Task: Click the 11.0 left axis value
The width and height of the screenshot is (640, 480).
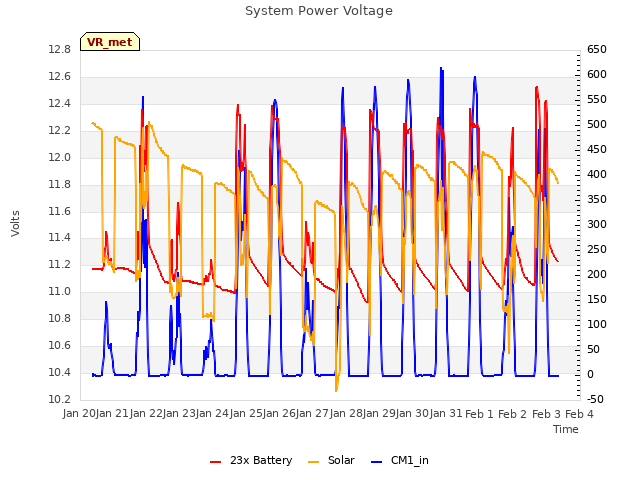Action: [x=60, y=291]
